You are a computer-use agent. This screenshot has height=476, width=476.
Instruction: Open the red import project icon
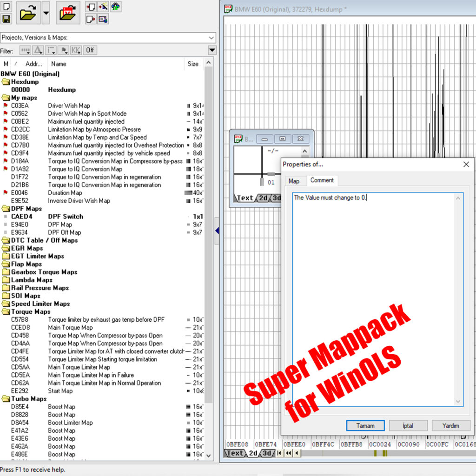68,13
